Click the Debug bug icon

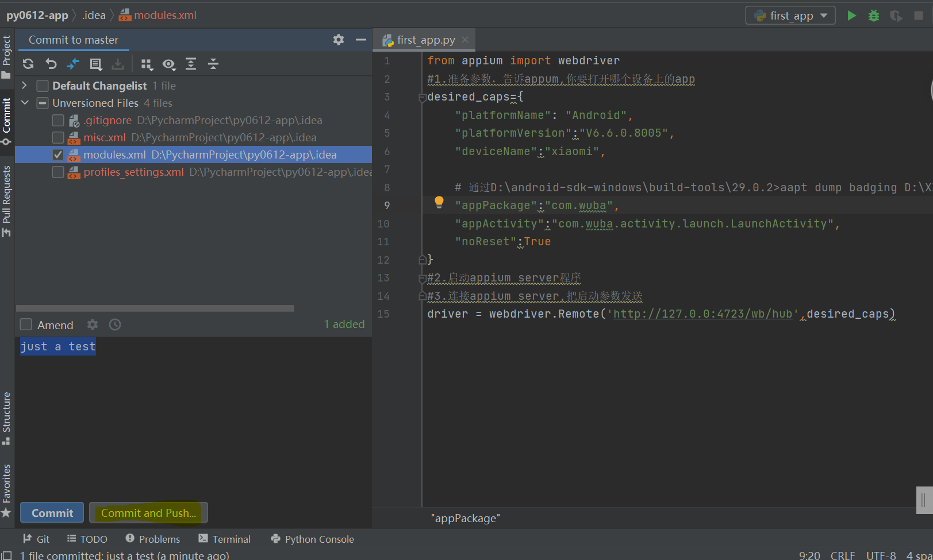click(874, 16)
